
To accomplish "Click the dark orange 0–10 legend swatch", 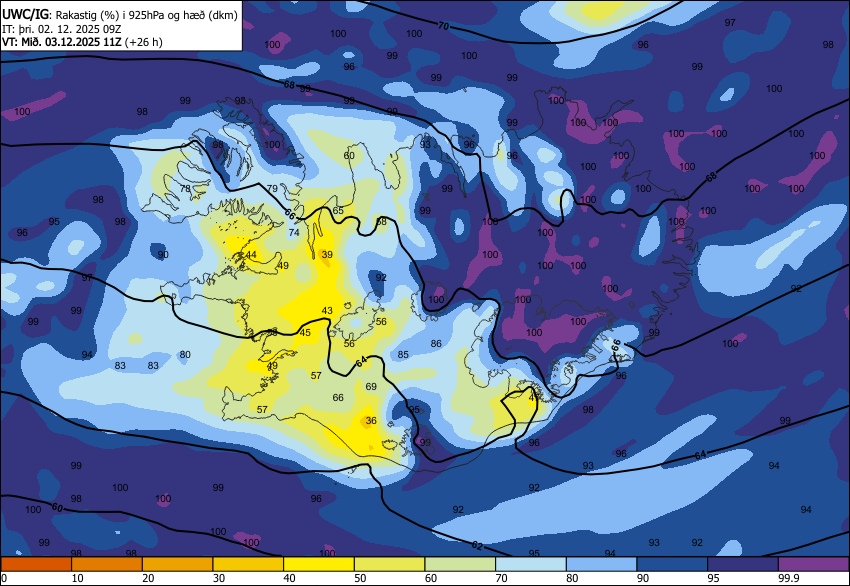I will [36, 564].
